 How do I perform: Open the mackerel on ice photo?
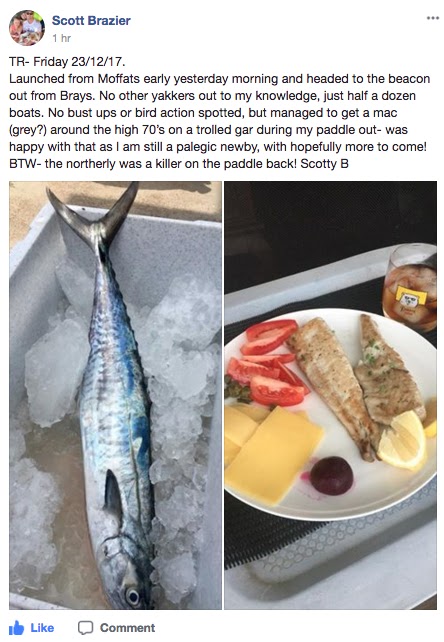pos(116,395)
